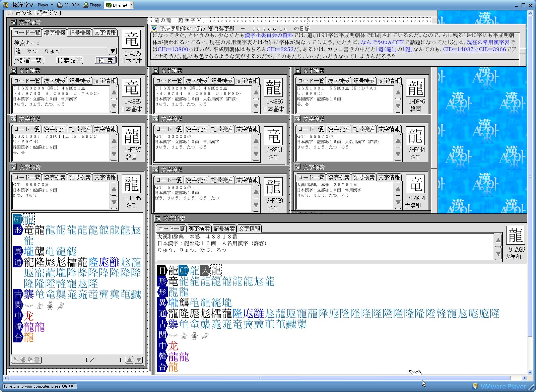Screen dimensions: 536x392
Task: Click the 韓 category icon in bottom-right results
Action: 162,356
